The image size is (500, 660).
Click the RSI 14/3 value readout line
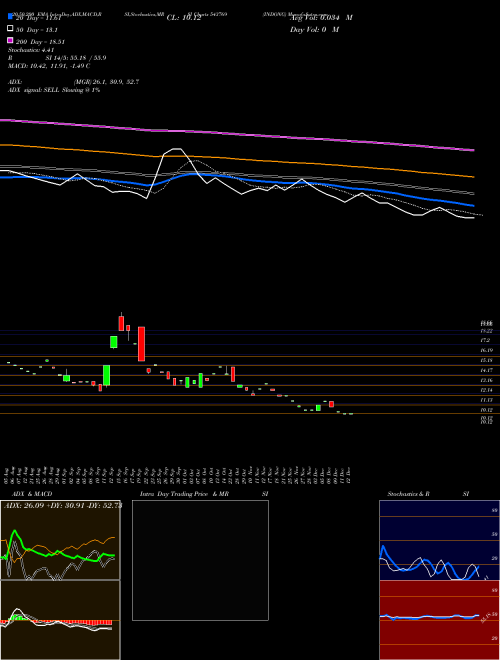[x=57, y=58]
